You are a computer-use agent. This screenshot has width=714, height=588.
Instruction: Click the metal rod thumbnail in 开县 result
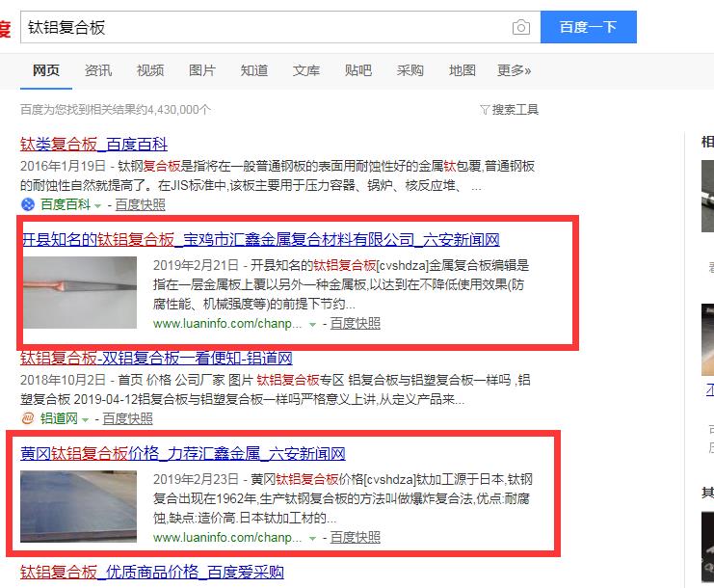(80, 292)
